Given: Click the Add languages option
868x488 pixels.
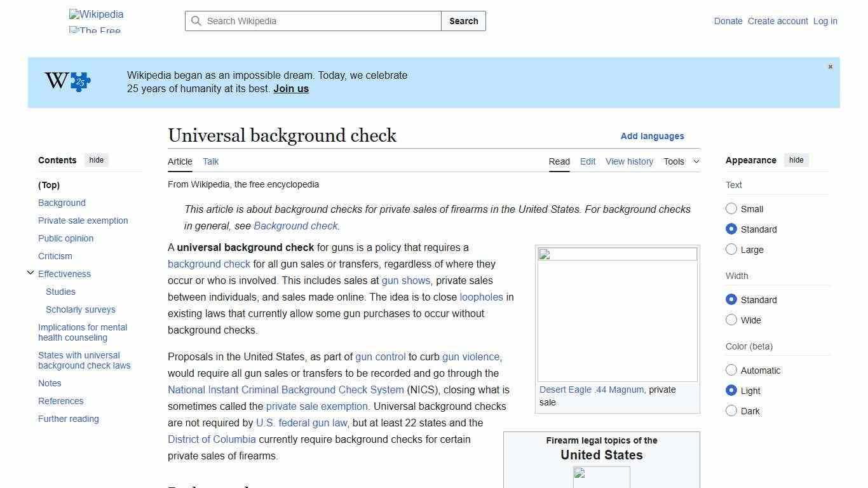Looking at the screenshot, I should pyautogui.click(x=653, y=136).
